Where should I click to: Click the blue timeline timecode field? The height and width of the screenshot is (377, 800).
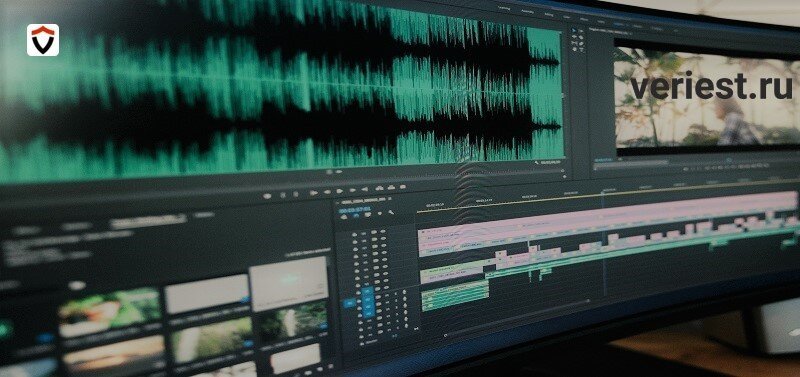click(x=358, y=208)
